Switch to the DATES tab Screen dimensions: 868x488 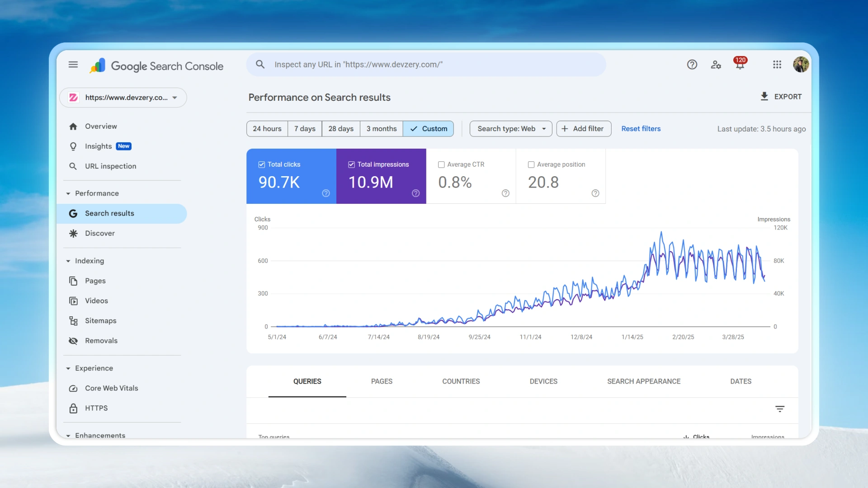pyautogui.click(x=741, y=381)
